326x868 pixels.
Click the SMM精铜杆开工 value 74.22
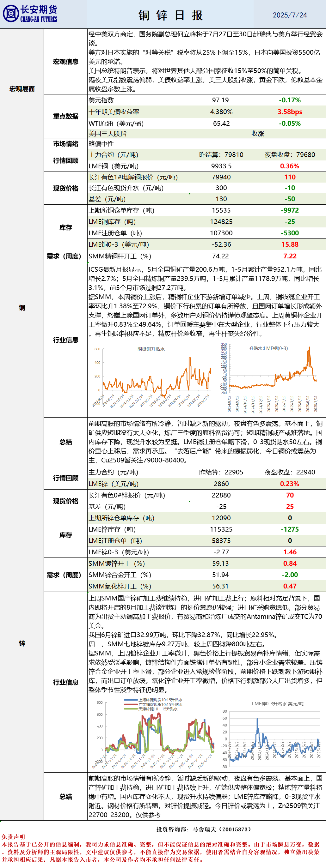(220, 256)
